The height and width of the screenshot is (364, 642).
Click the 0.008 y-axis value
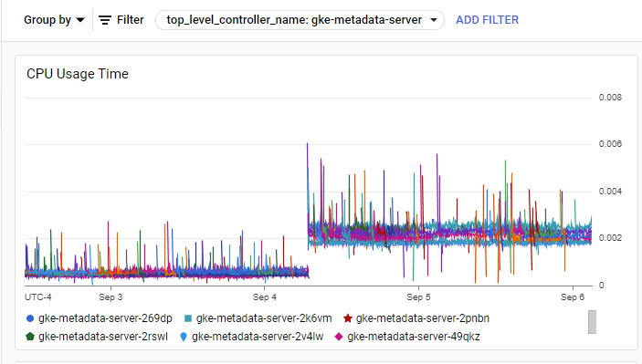pyautogui.click(x=610, y=98)
